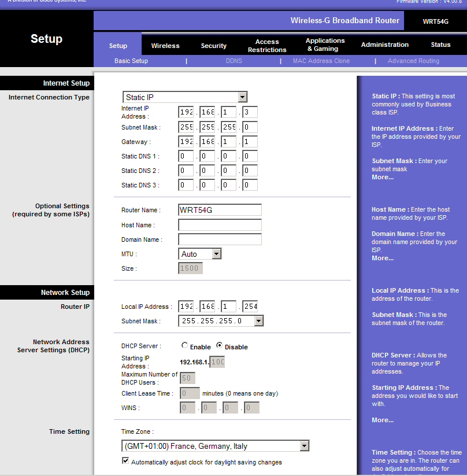Click the Client Lease Time field
467x476 pixels.
pos(190,393)
